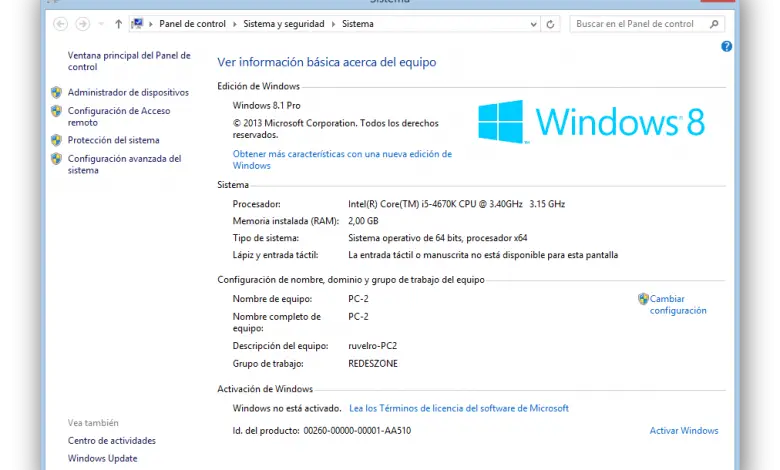Open Help with the blue question mark

pos(726,46)
